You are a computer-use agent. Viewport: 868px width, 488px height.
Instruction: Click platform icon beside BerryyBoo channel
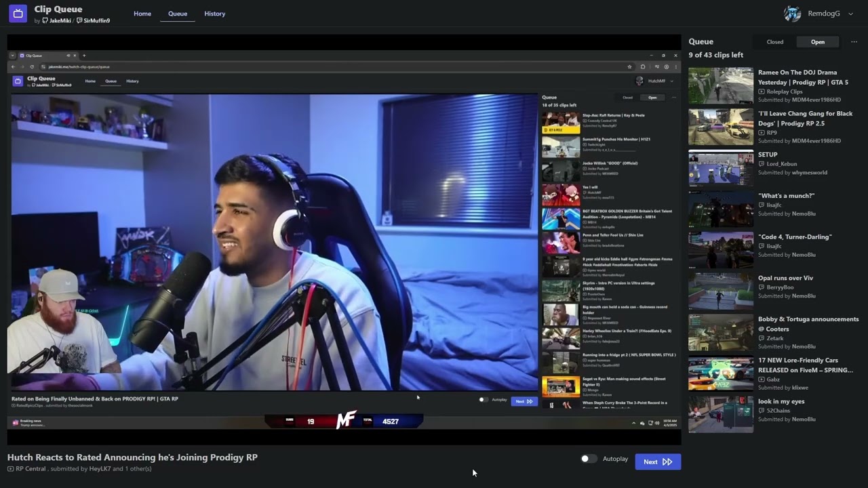point(762,287)
